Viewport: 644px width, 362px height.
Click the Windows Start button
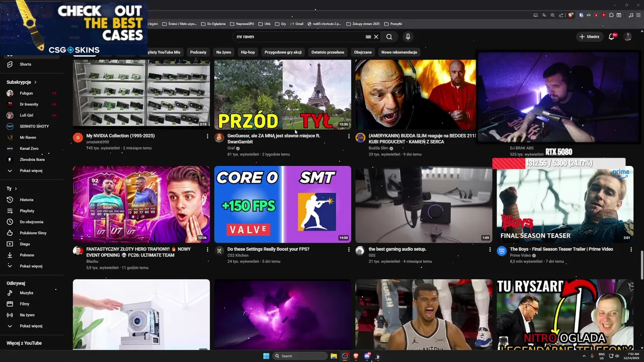(x=266, y=356)
